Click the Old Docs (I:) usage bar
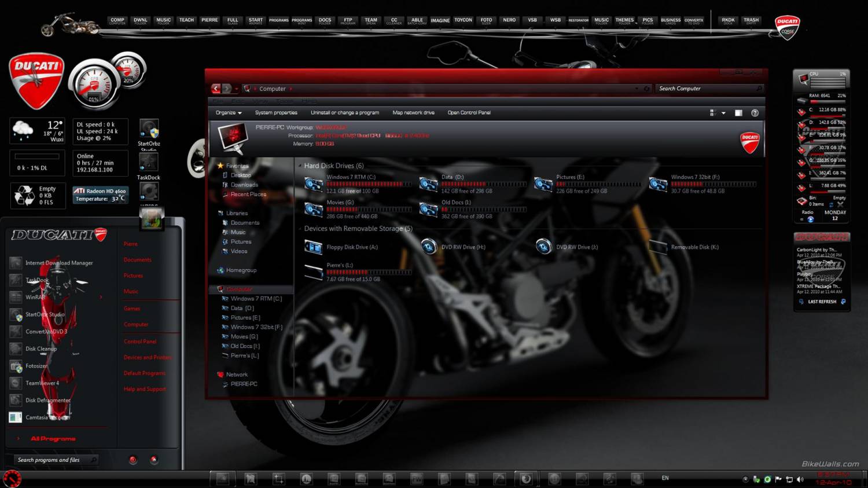The width and height of the screenshot is (868, 488). [x=484, y=210]
